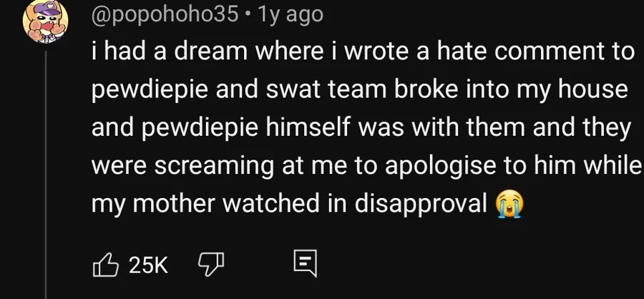Viewport: 644px width, 299px height.
Task: Visit the @popohoho35 channel link
Action: pyautogui.click(x=165, y=14)
